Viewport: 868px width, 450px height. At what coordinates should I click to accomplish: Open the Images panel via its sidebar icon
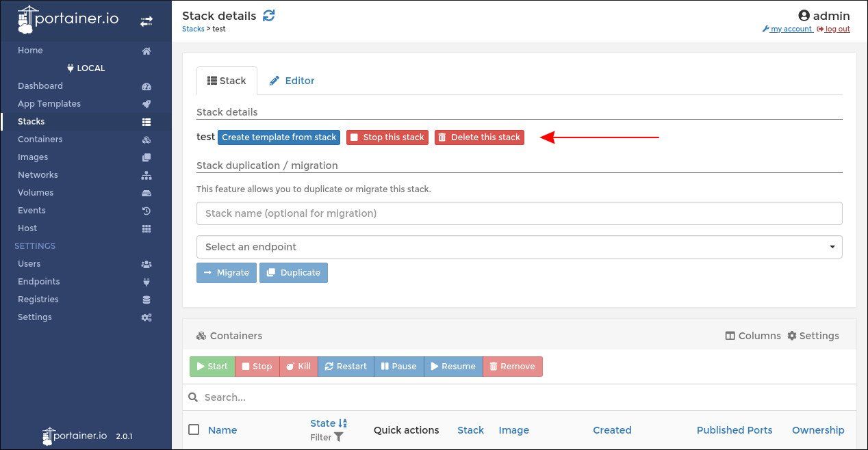coord(146,157)
